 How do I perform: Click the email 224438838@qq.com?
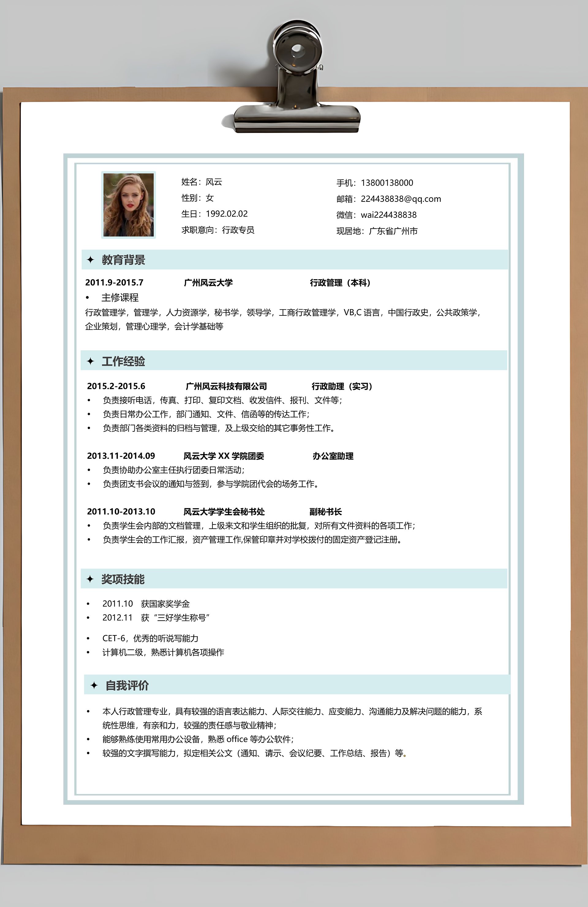(x=401, y=199)
